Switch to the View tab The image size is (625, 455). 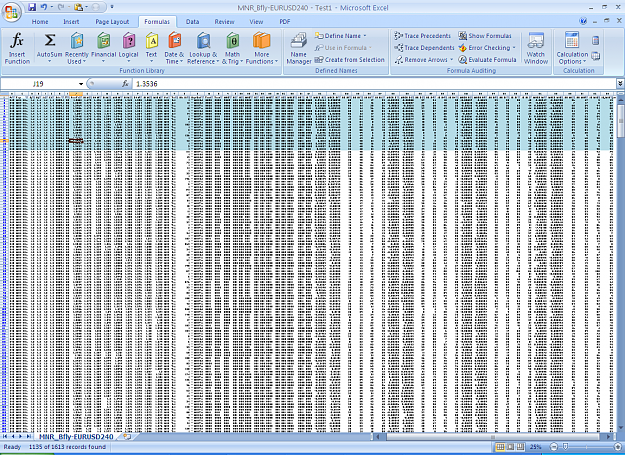(x=256, y=22)
